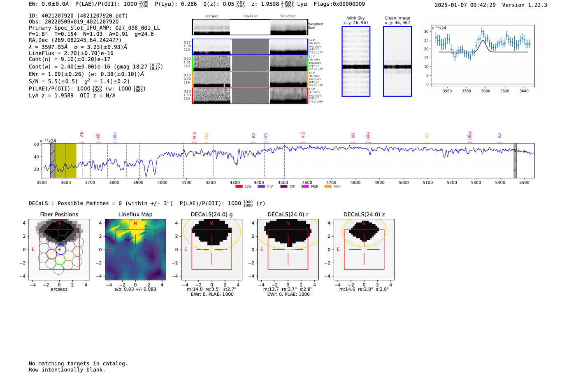The image size is (576, 392).
Task: Click the yellow highlighted region in spectrum
Action: tap(66, 160)
